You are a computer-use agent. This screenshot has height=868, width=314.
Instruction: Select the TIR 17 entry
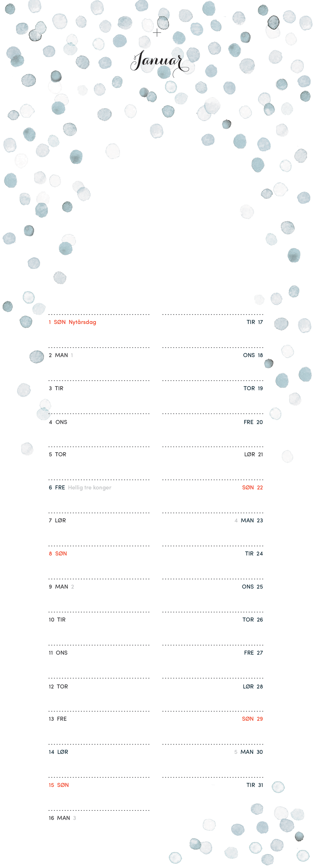255,322
